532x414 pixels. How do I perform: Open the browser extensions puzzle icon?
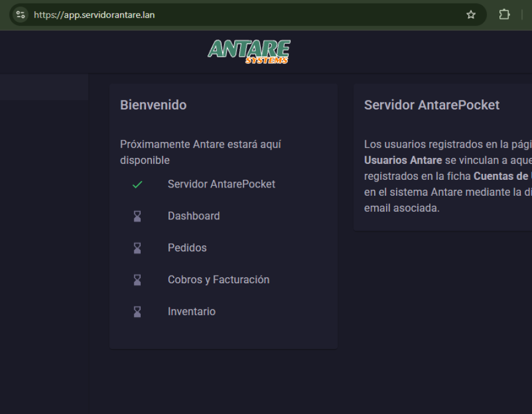point(504,15)
